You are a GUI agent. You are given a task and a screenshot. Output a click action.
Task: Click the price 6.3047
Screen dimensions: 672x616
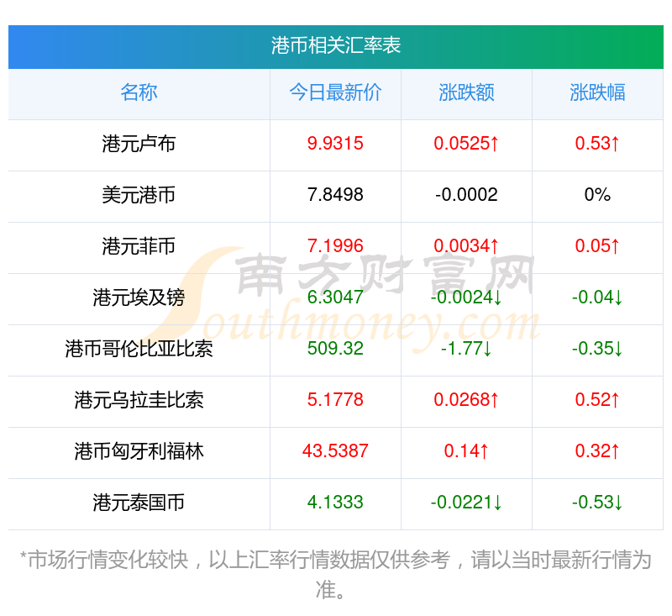click(335, 297)
